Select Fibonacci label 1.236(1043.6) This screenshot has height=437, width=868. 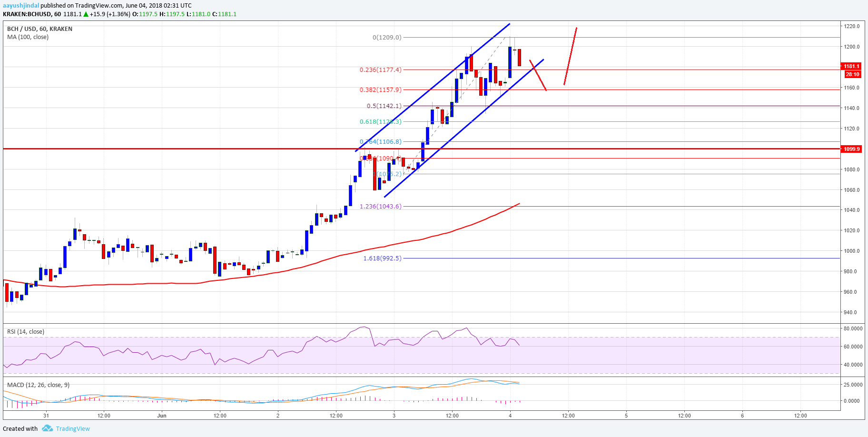380,206
